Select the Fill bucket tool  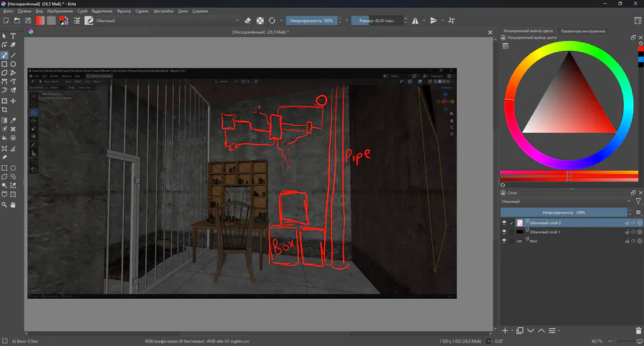coord(4,138)
